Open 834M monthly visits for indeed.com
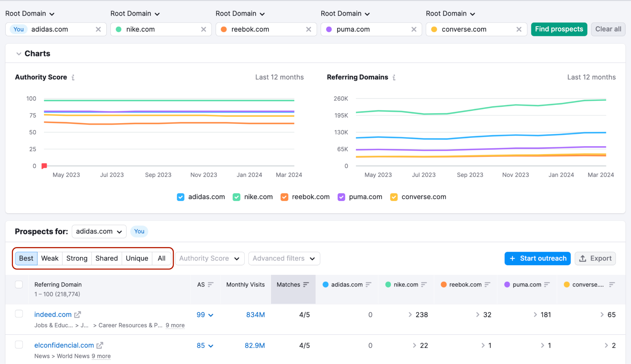 point(255,315)
